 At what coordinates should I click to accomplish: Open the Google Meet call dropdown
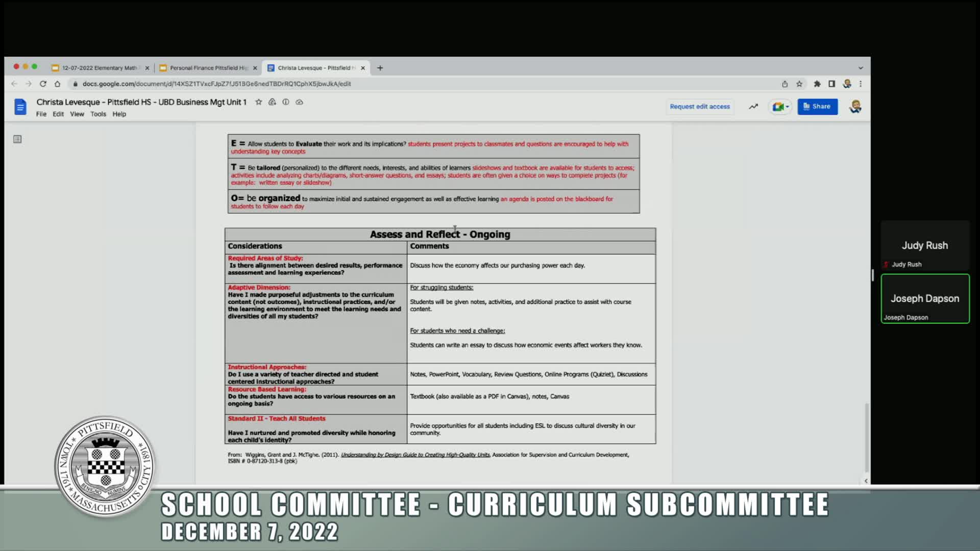tap(780, 107)
